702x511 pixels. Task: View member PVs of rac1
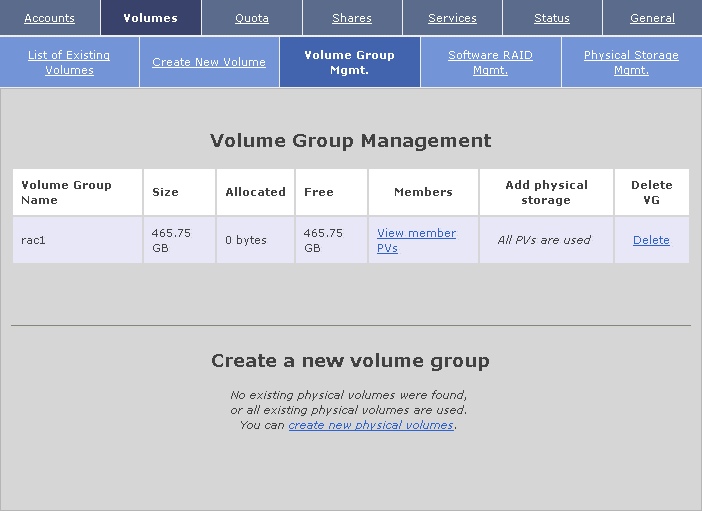pyautogui.click(x=416, y=240)
